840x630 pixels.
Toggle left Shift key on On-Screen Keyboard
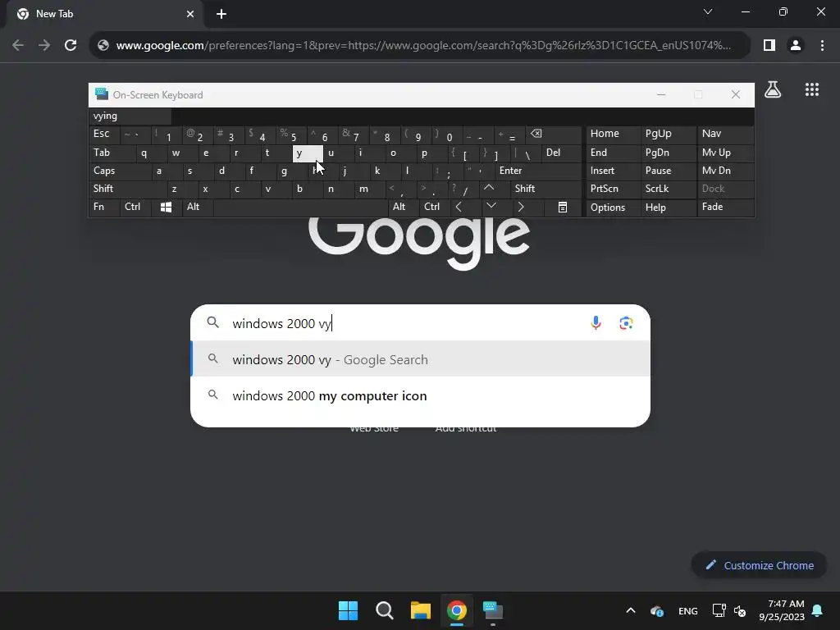click(x=127, y=189)
